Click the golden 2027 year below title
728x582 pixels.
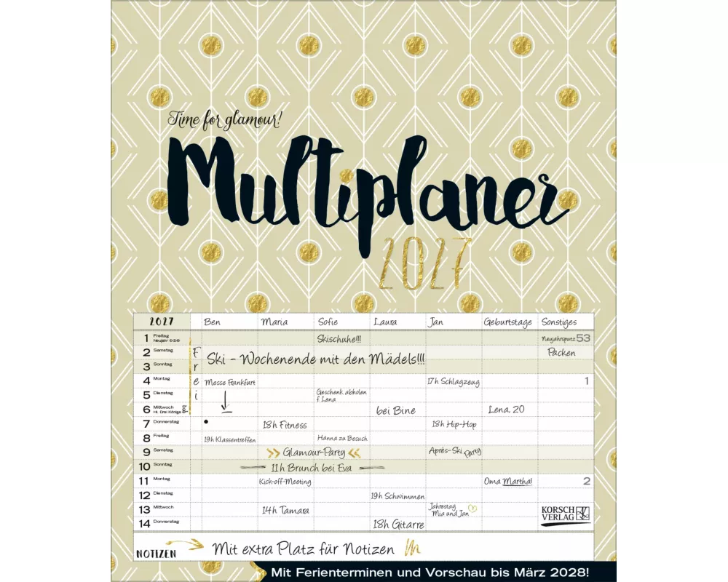coord(425,263)
